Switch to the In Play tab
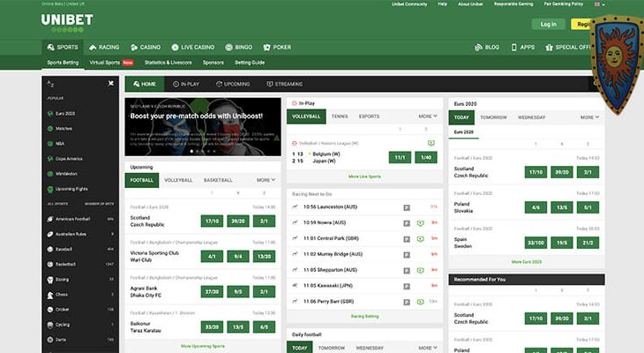The width and height of the screenshot is (644, 353). click(185, 84)
